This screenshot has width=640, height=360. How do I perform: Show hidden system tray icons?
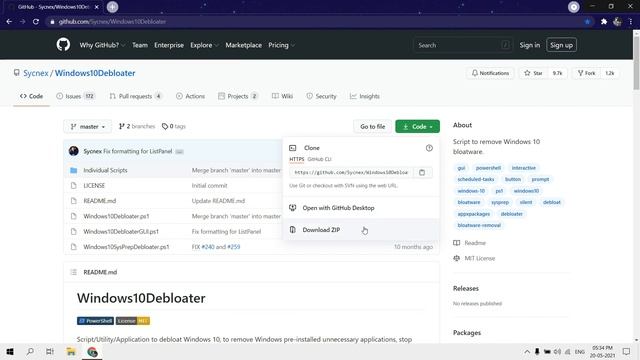527,351
